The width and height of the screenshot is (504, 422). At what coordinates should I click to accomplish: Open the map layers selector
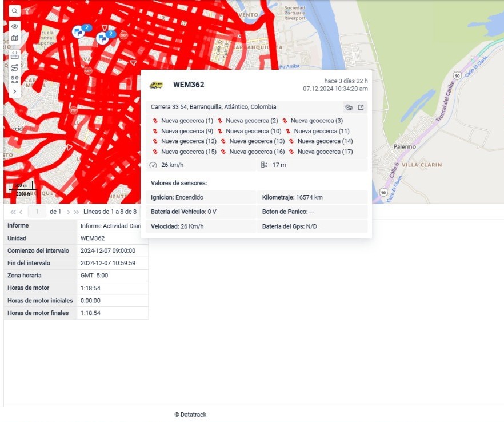tap(14, 39)
